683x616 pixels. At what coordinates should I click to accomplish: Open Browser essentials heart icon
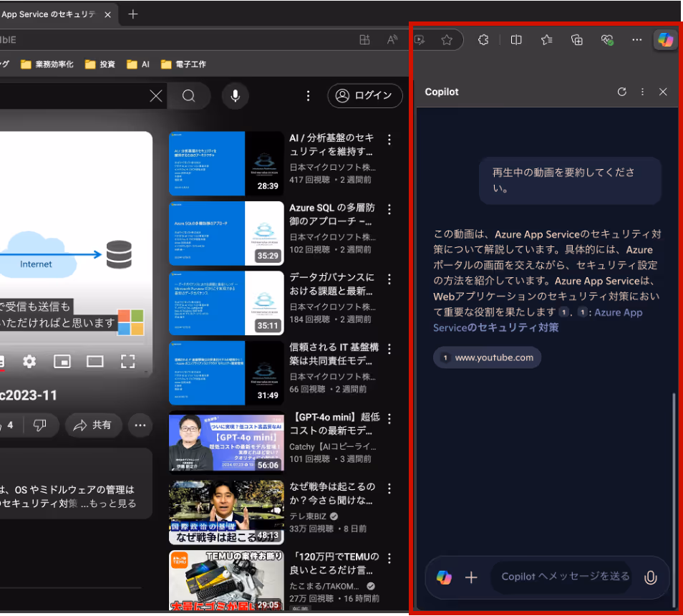click(x=607, y=40)
